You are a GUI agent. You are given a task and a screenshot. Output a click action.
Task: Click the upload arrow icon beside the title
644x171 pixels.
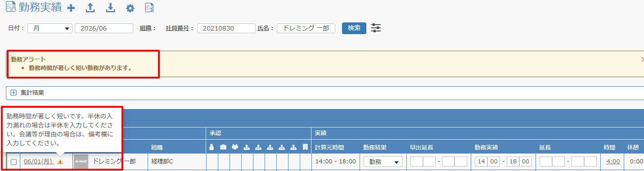[x=90, y=8]
